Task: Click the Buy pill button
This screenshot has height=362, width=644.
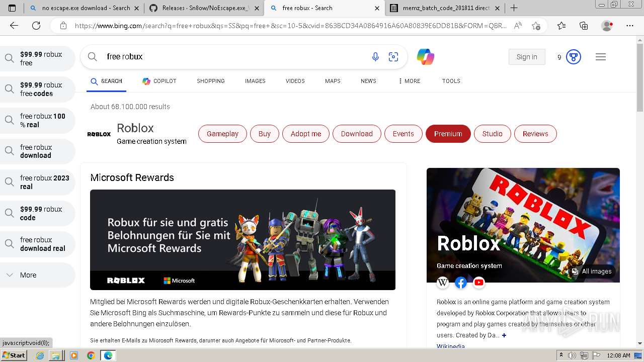Action: 265,134
